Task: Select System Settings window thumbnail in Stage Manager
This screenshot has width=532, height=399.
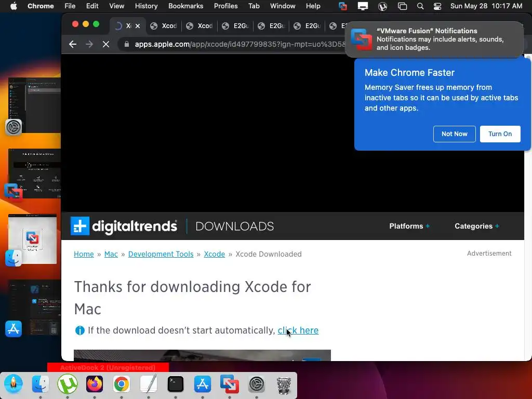Action: coord(34,105)
